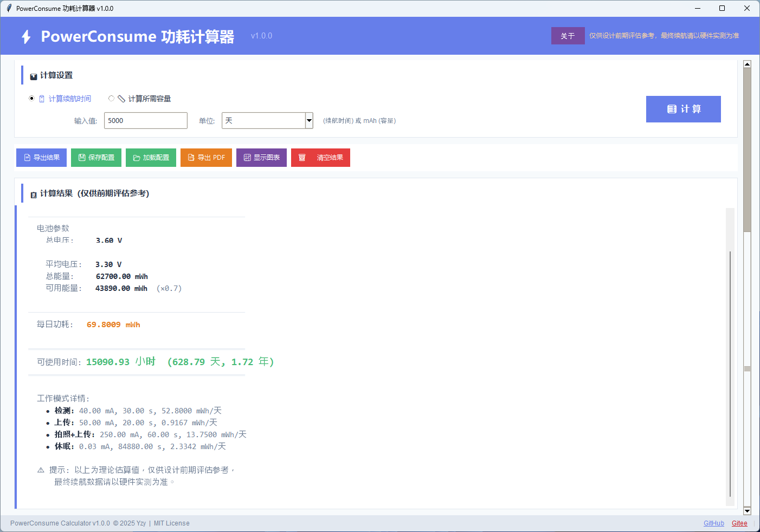760x532 pixels.
Task: Click the 导出 PDF button
Action: coord(206,158)
